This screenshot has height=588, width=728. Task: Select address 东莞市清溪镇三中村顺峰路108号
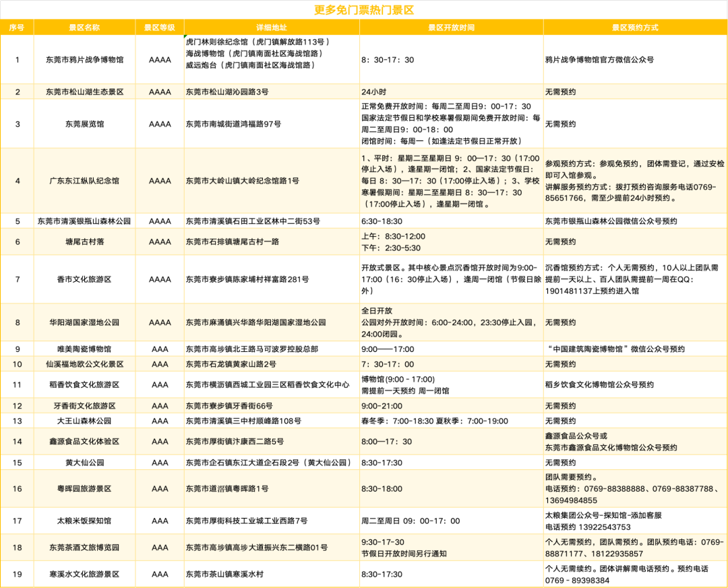tap(243, 421)
